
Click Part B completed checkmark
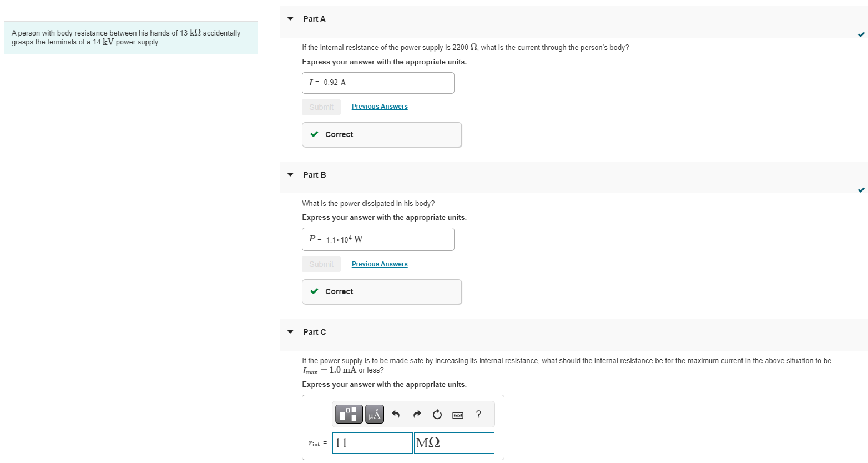861,190
